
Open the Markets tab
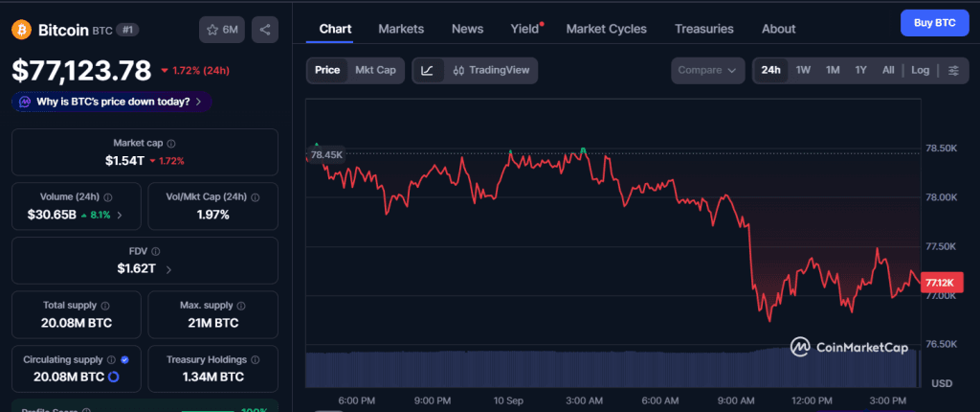401,29
